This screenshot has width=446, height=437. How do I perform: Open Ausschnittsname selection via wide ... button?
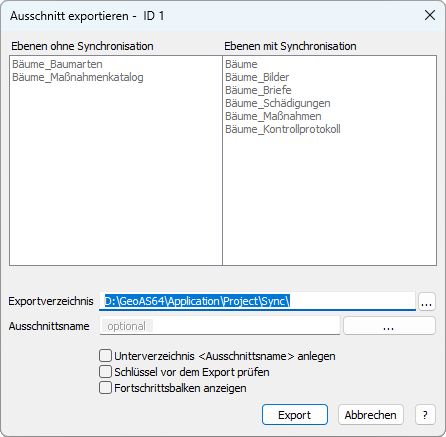tap(389, 326)
